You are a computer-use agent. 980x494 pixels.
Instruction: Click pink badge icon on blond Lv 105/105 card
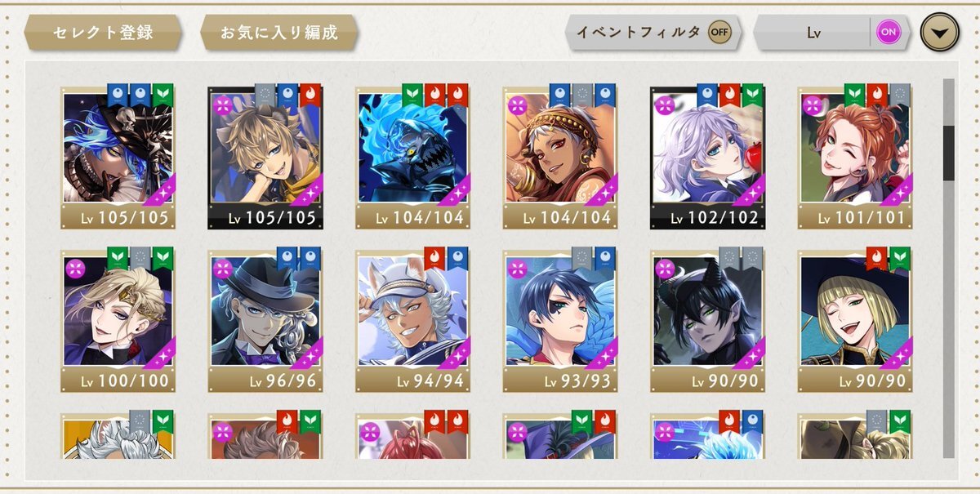(223, 105)
